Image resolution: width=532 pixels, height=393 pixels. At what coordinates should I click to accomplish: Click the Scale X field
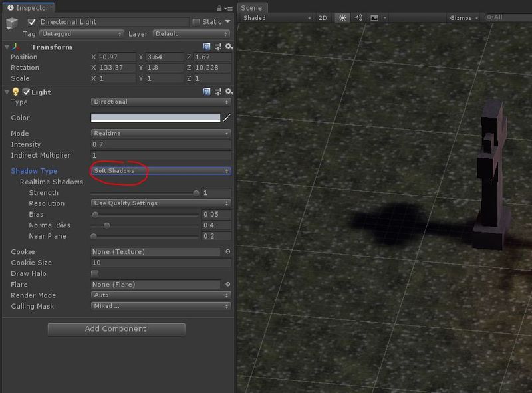[117, 78]
